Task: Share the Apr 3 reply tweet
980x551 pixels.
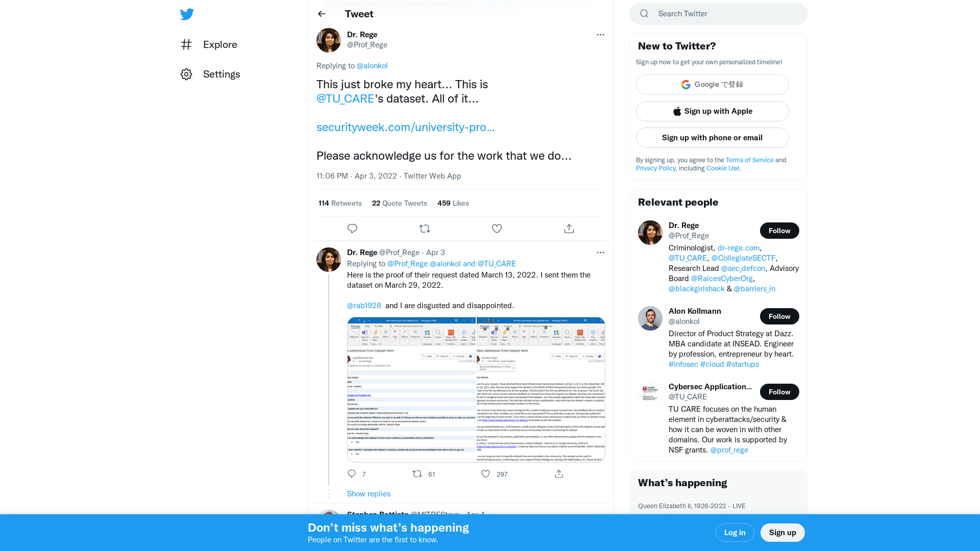Action: (x=559, y=474)
